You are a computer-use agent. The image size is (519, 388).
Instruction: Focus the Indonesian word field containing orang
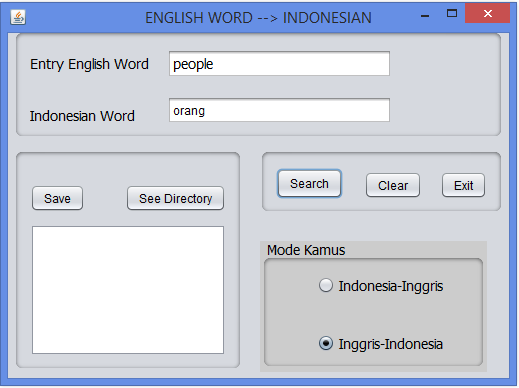coord(279,110)
